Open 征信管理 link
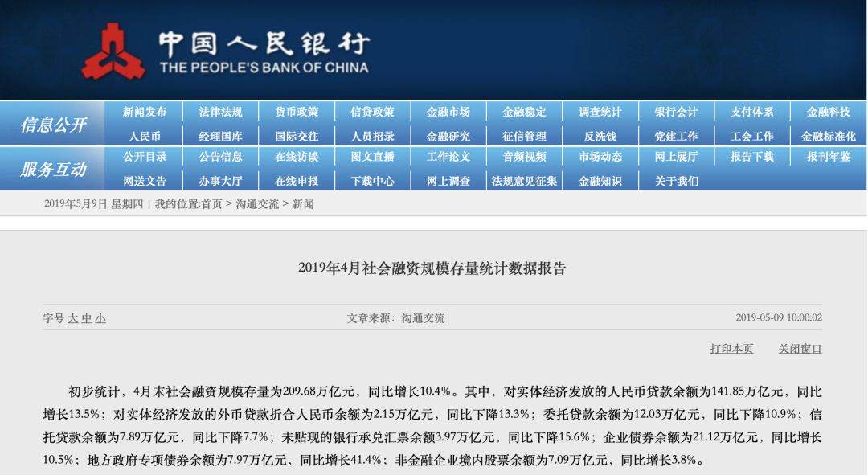The height and width of the screenshot is (475, 868). click(x=524, y=136)
